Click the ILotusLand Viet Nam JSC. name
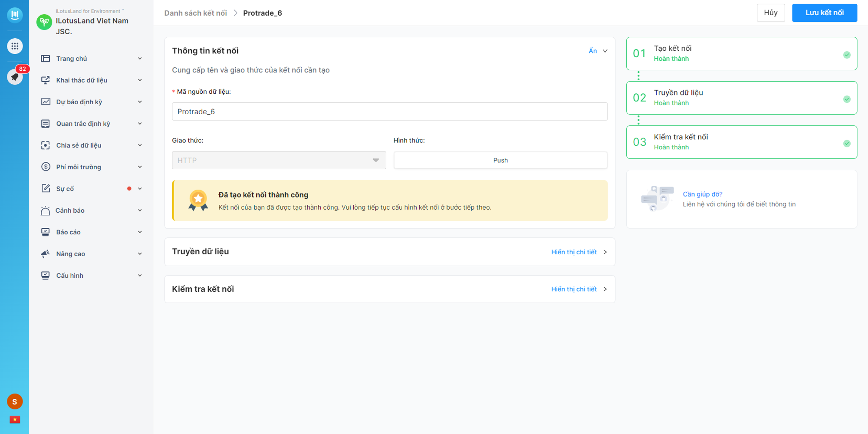This screenshot has width=868, height=434. [92, 26]
